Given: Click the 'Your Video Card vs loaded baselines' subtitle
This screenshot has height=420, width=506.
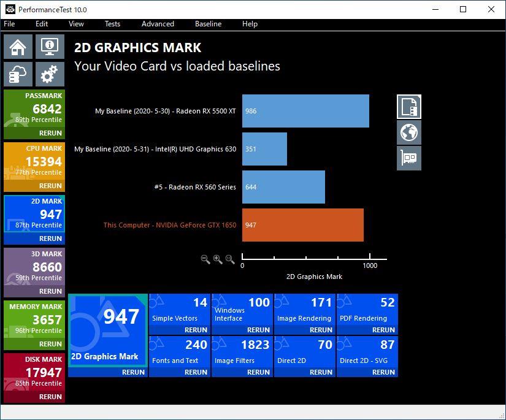Looking at the screenshot, I should (x=177, y=66).
